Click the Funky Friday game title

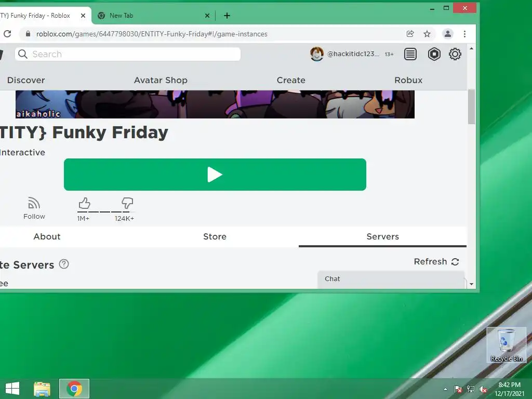pyautogui.click(x=84, y=132)
